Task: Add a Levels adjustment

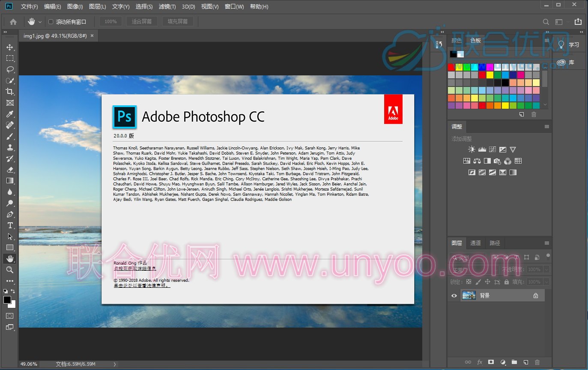Action: click(482, 149)
